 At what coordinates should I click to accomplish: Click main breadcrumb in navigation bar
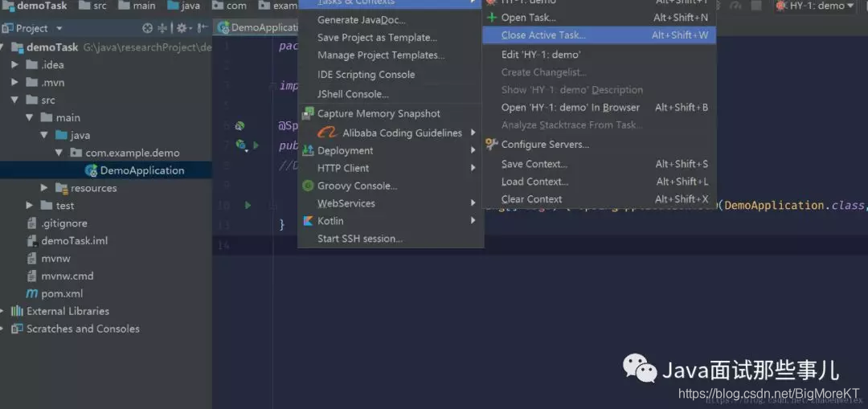coord(138,6)
